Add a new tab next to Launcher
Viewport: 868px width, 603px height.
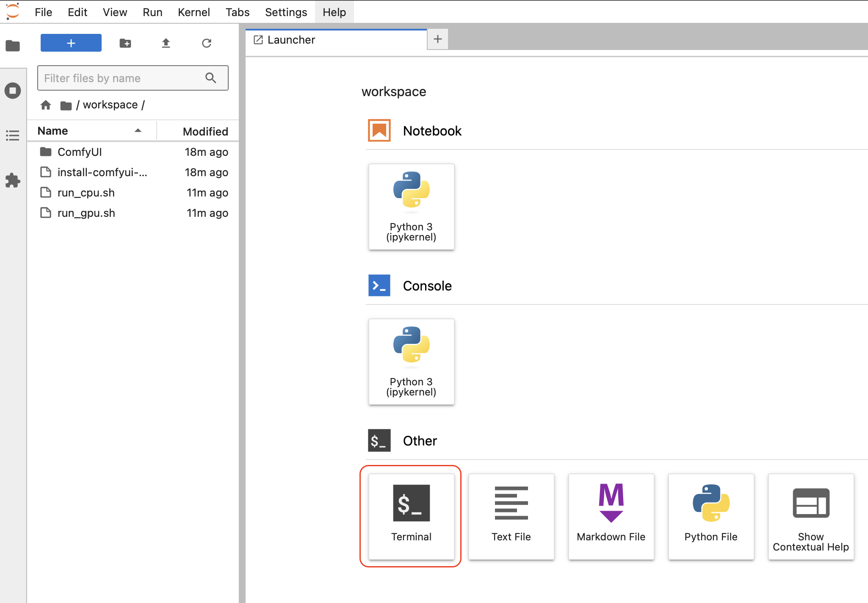tap(437, 39)
